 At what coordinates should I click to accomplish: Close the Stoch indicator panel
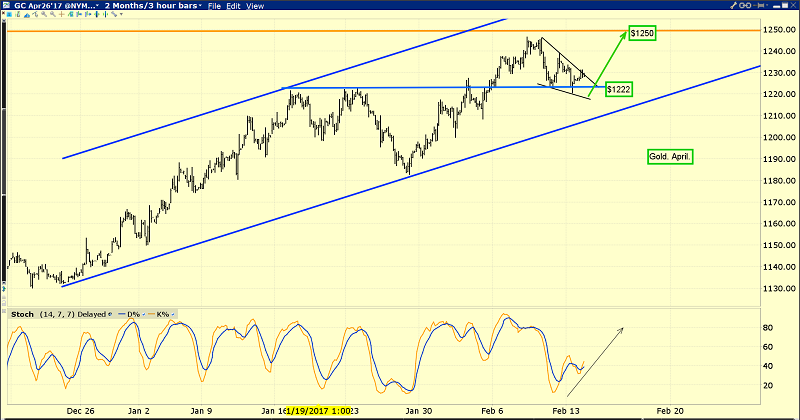tap(4, 311)
